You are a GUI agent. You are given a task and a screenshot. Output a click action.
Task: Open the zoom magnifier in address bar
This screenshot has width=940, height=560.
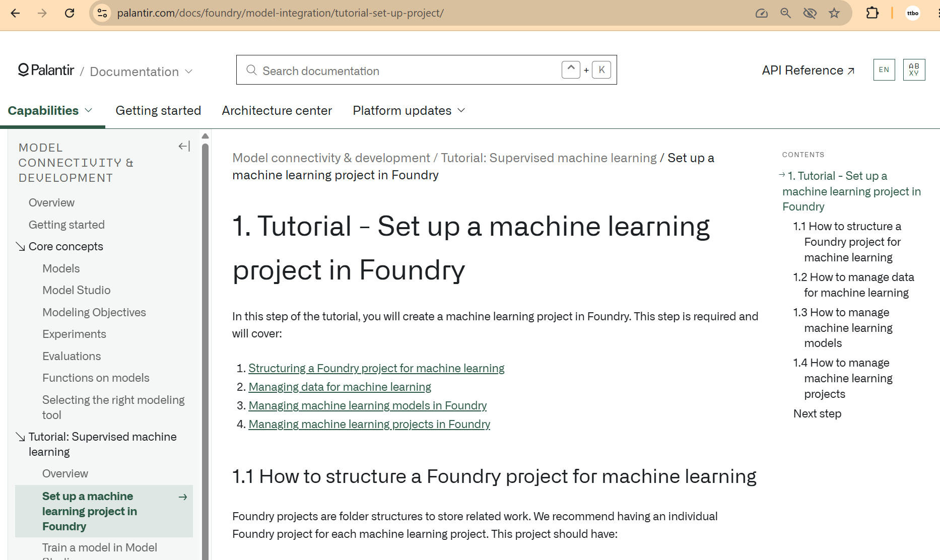(785, 13)
